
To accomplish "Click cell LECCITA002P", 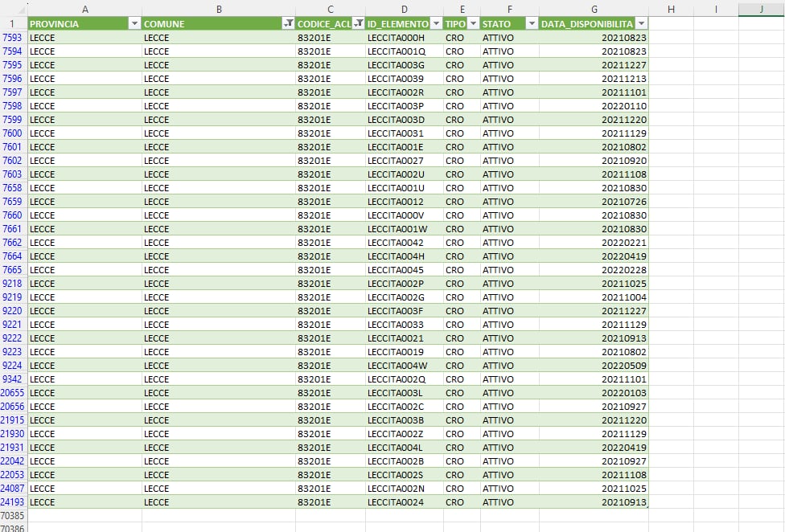I will click(405, 284).
